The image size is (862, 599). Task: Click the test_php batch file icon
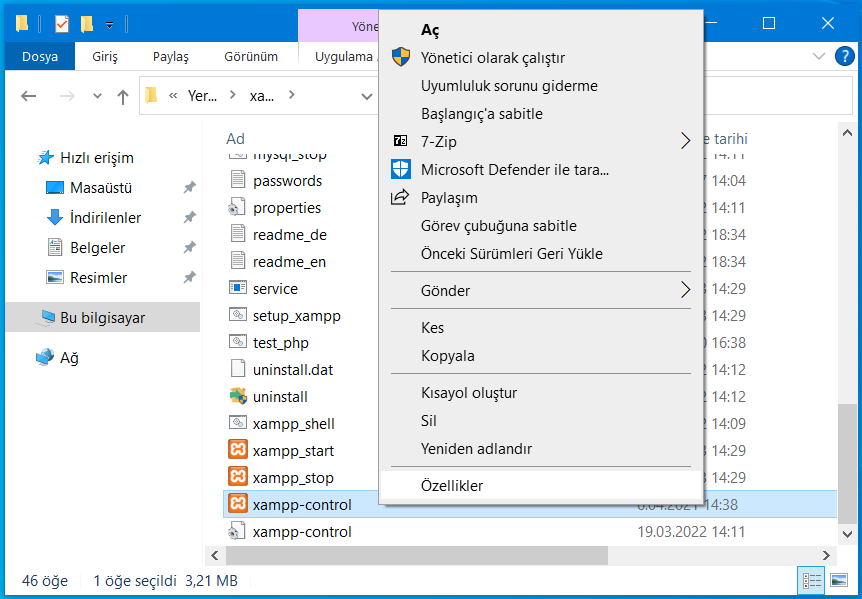point(237,341)
